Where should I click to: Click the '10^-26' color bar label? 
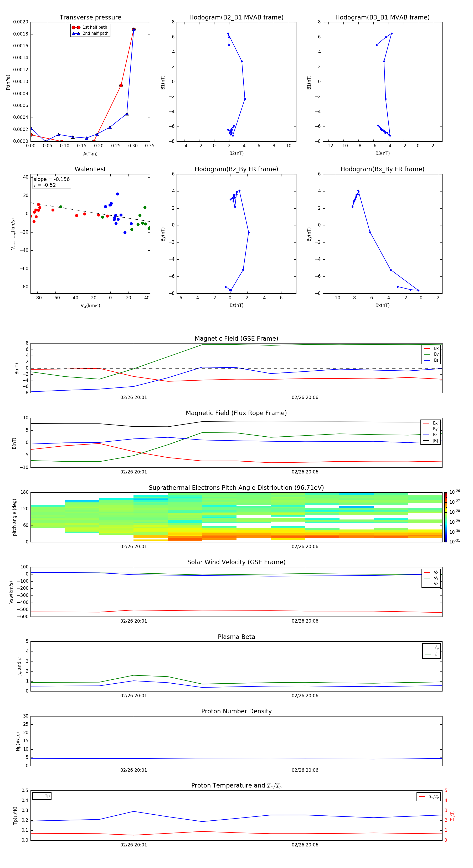tap(455, 492)
